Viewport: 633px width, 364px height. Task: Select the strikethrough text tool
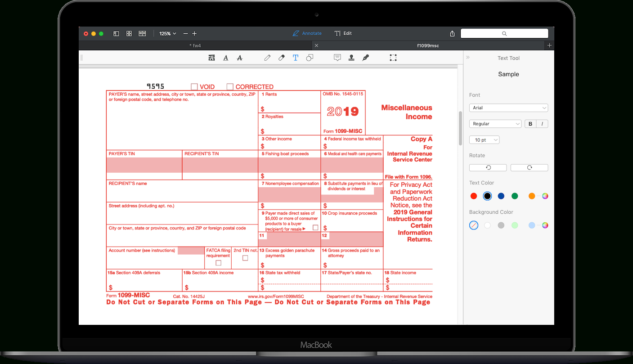coord(239,58)
